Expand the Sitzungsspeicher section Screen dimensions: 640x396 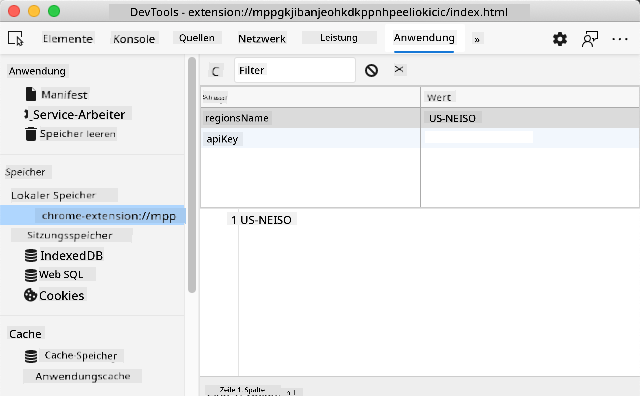click(69, 235)
